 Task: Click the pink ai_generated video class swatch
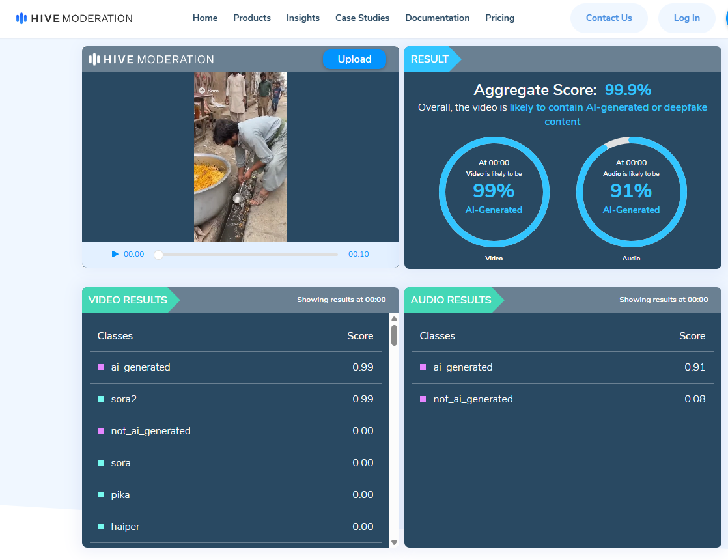coord(100,367)
